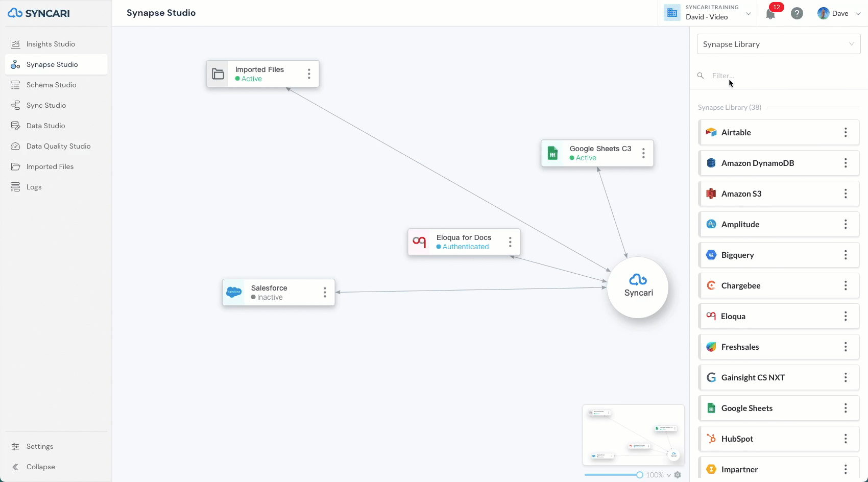Open the Freshsales row options menu
The width and height of the screenshot is (868, 482).
point(846,347)
